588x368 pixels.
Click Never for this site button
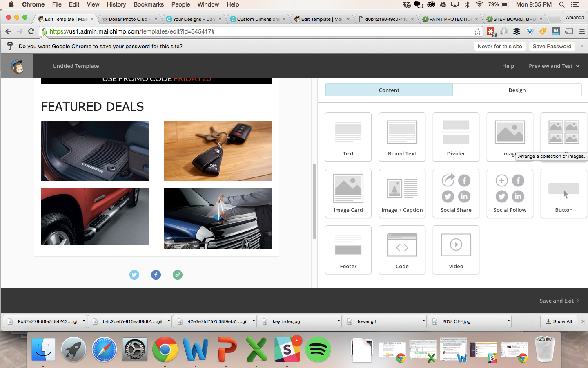[x=500, y=46]
